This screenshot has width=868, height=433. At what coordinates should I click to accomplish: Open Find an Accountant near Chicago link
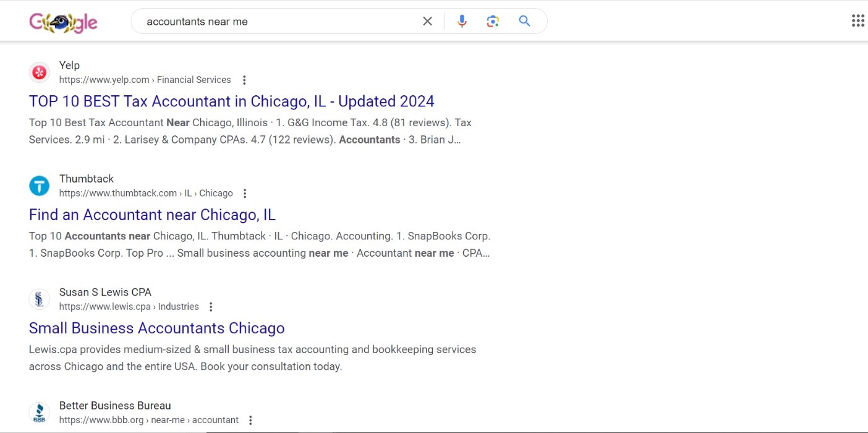(x=152, y=215)
